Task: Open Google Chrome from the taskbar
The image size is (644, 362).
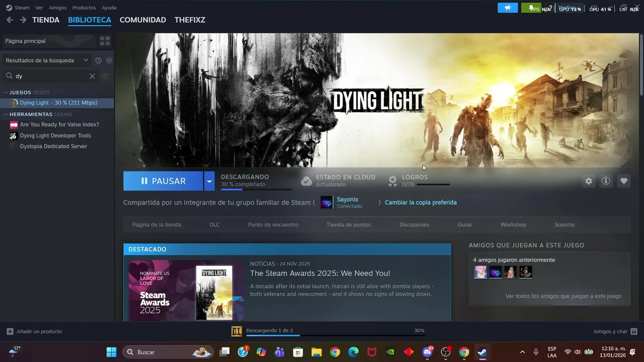Action: click(x=335, y=352)
